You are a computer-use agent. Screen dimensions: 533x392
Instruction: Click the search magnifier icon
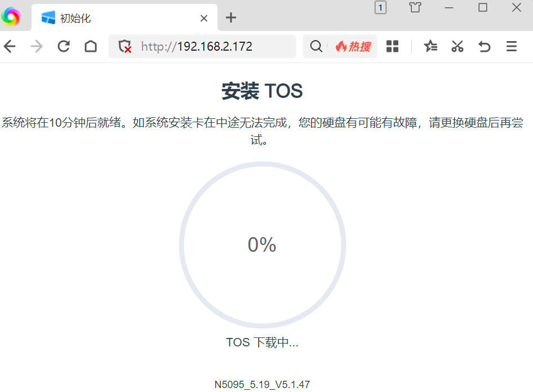coord(317,46)
